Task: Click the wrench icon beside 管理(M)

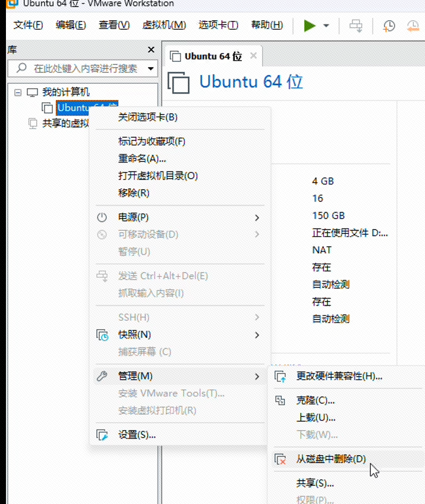Action: click(x=102, y=376)
